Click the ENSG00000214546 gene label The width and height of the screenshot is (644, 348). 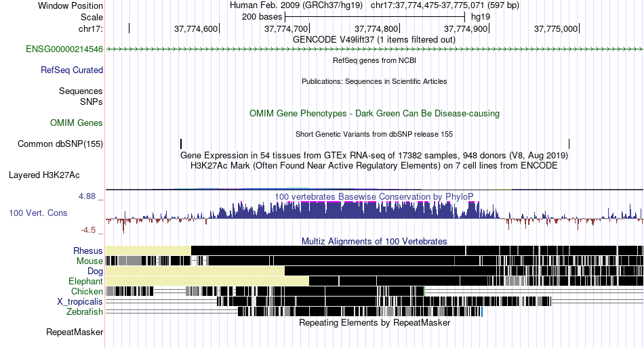click(64, 49)
